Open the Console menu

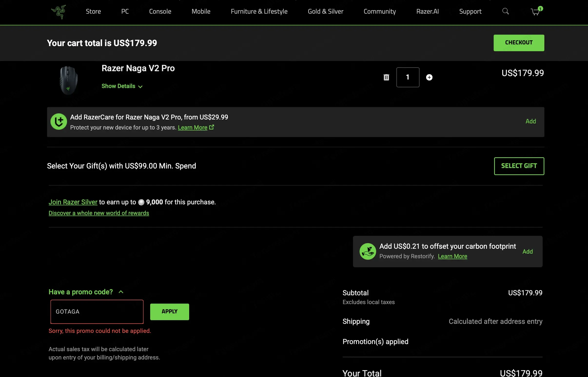pyautogui.click(x=160, y=11)
